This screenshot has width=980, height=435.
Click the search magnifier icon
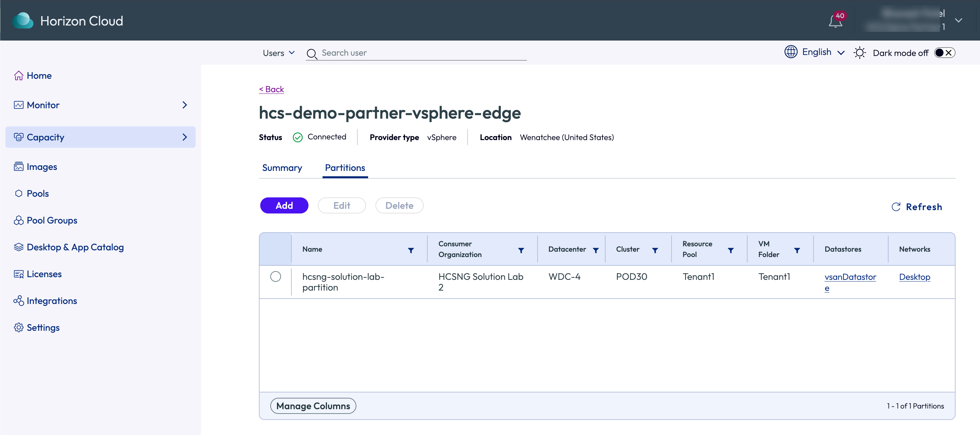(x=312, y=54)
